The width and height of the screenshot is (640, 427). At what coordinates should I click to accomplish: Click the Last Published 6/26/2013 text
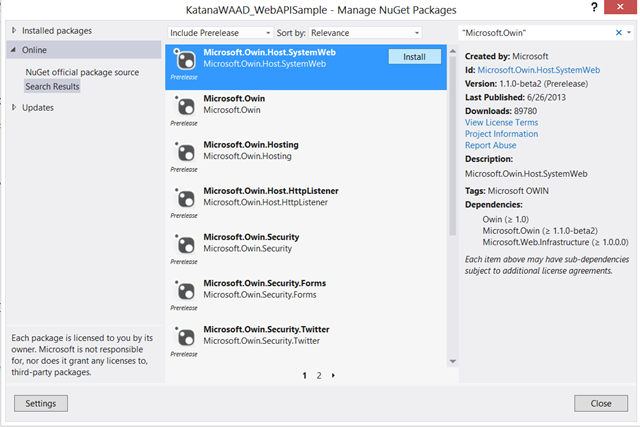click(x=516, y=97)
